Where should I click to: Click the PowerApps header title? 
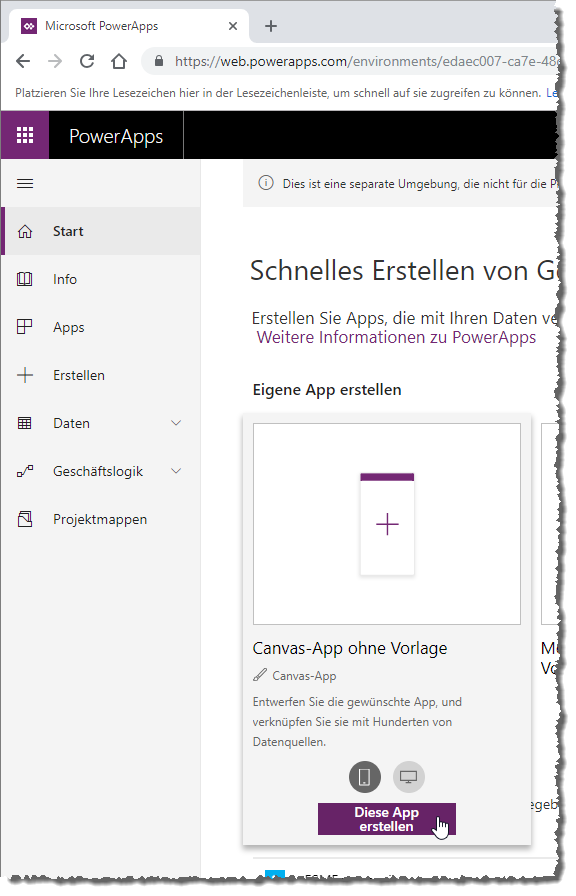(x=116, y=136)
